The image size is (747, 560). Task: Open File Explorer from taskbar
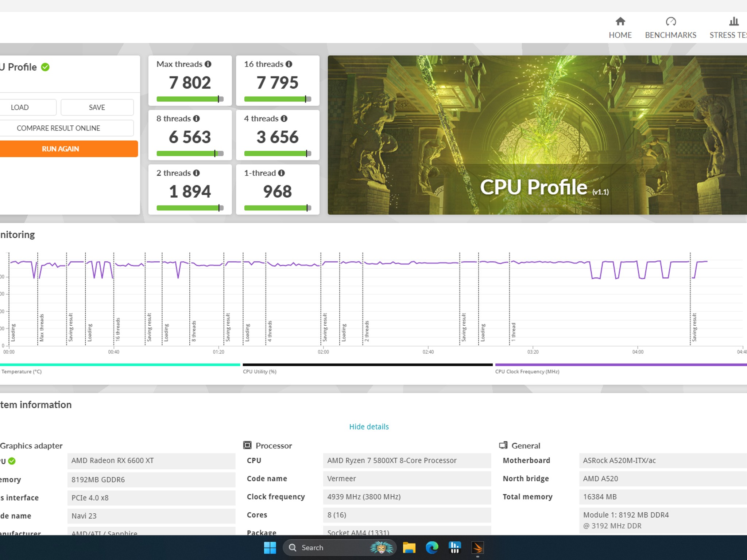(x=409, y=548)
